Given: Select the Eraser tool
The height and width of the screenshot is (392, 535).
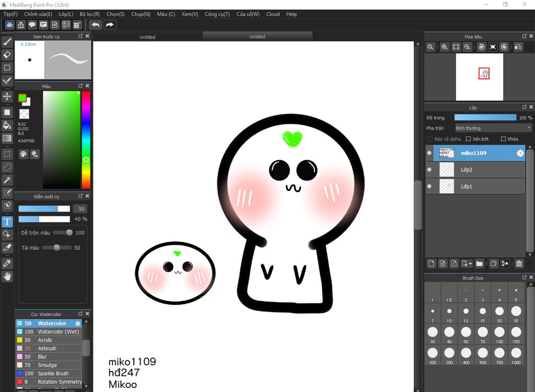Looking at the screenshot, I should coord(7,54).
